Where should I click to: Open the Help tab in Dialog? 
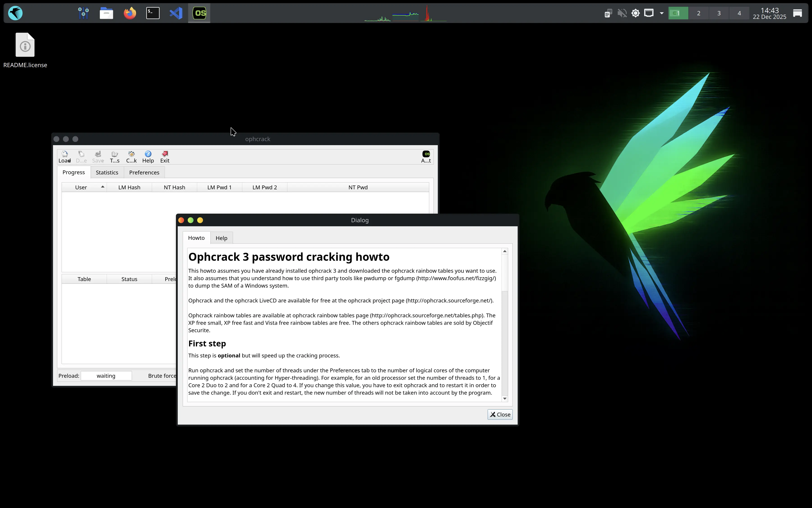coord(221,238)
